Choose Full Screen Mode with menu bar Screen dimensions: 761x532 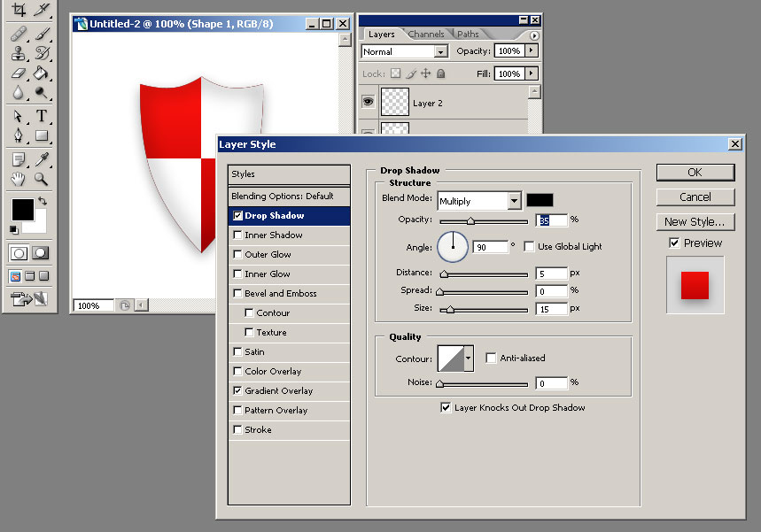tap(30, 276)
